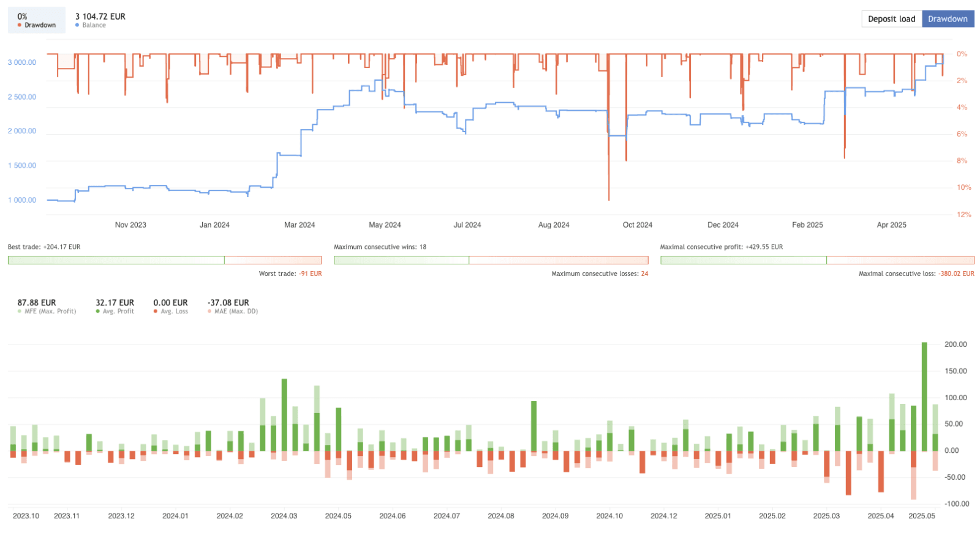Click the pink MAE (Max. DD) legend dot
The width and height of the screenshot is (980, 533).
pos(209,311)
